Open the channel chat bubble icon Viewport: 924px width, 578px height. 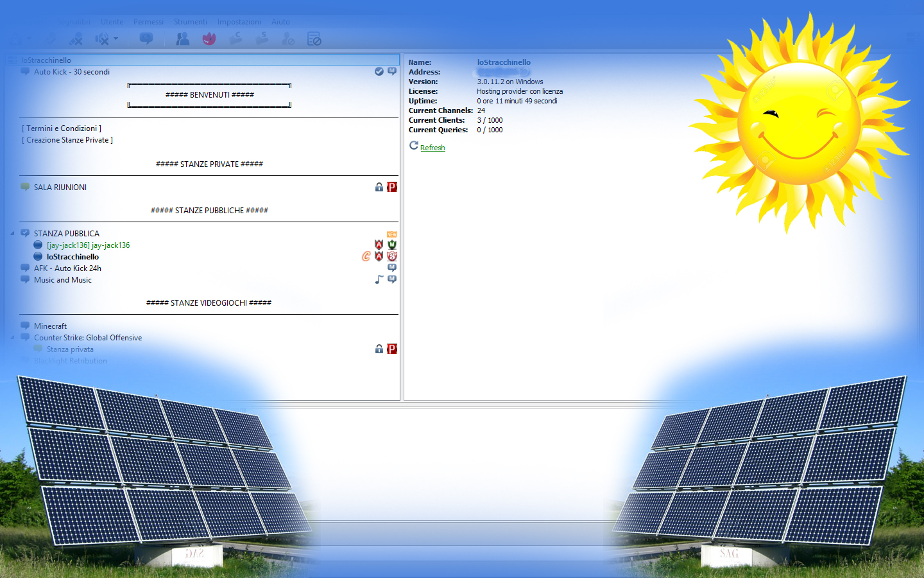(146, 39)
